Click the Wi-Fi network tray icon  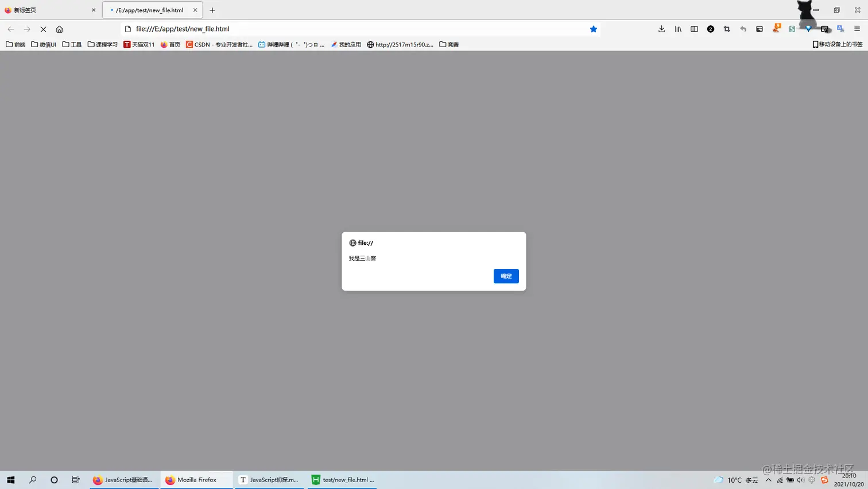[x=780, y=480]
